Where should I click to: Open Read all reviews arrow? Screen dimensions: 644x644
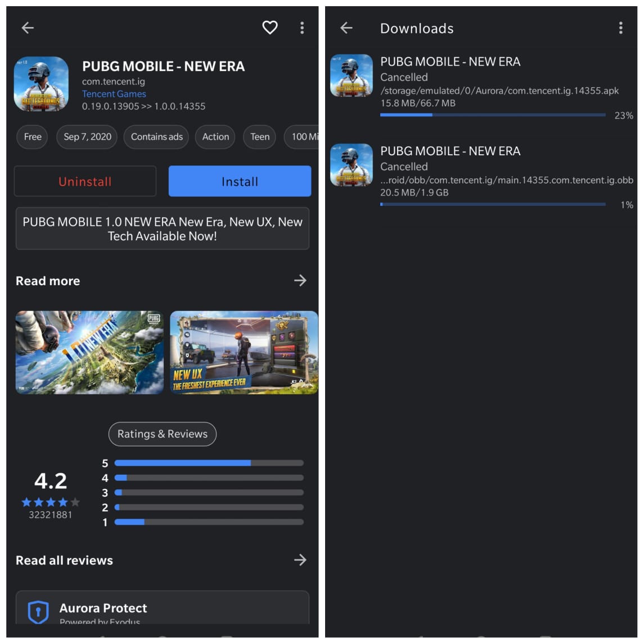(300, 560)
